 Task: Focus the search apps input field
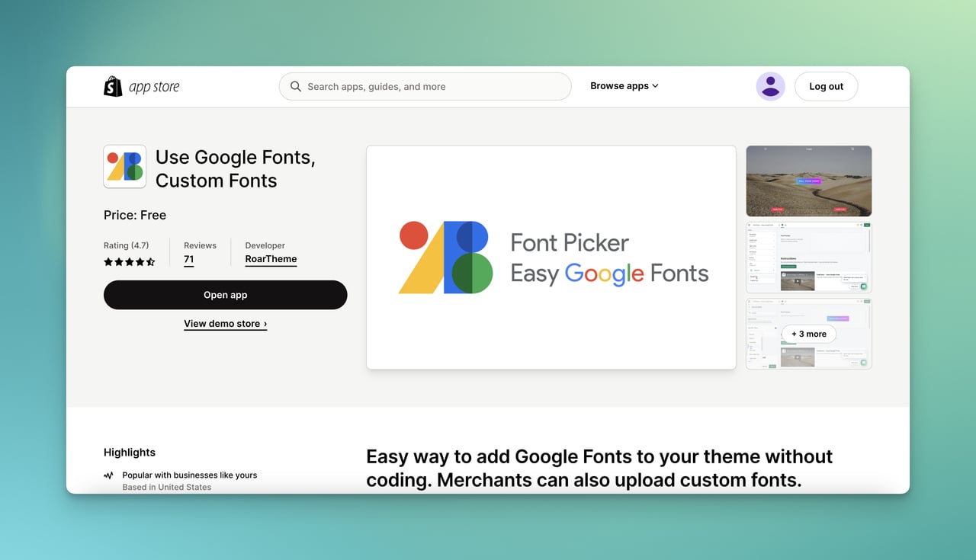[425, 87]
